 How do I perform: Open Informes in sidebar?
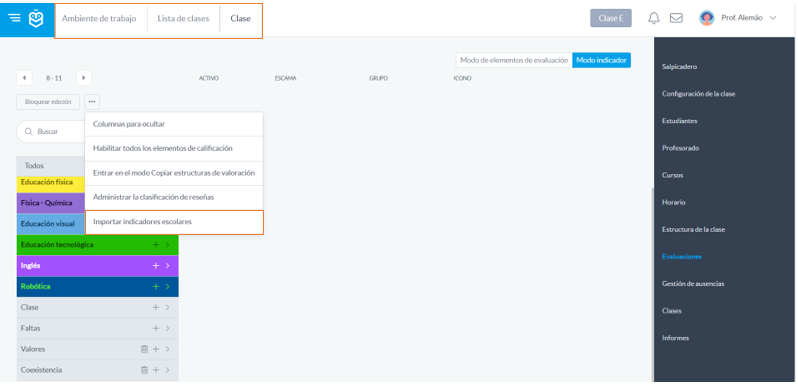pos(675,338)
